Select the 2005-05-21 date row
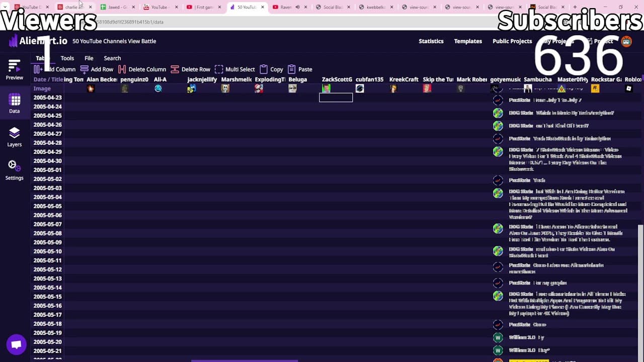Image resolution: width=644 pixels, height=362 pixels. point(48,351)
